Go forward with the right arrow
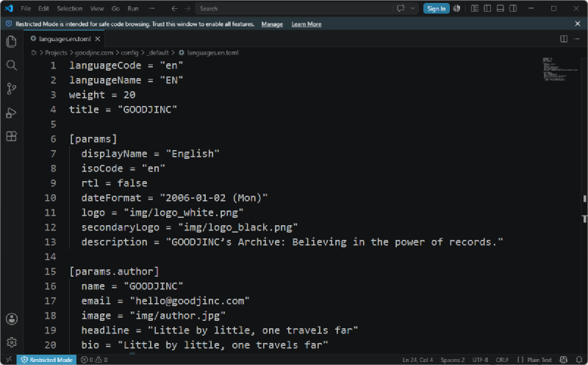588x365 pixels. (x=187, y=9)
